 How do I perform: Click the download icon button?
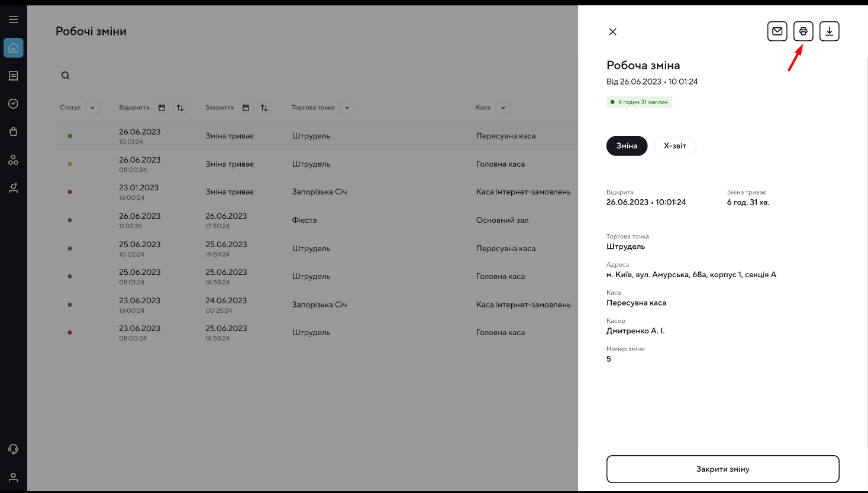(829, 31)
